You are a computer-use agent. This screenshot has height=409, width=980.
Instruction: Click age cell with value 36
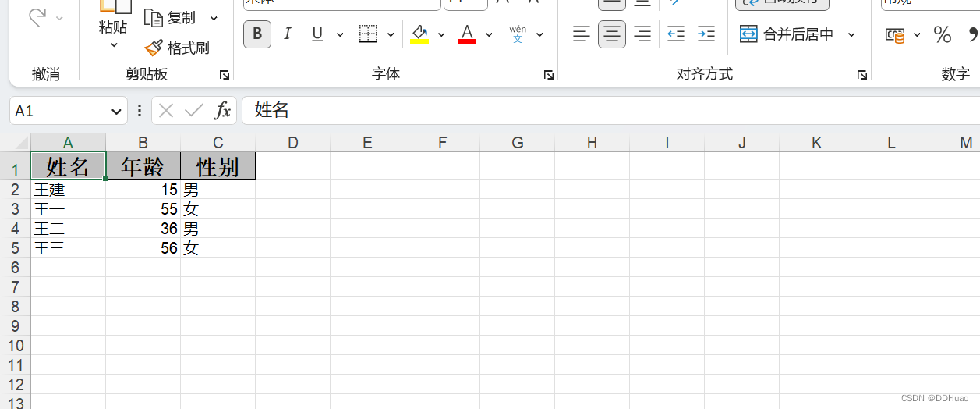point(143,229)
